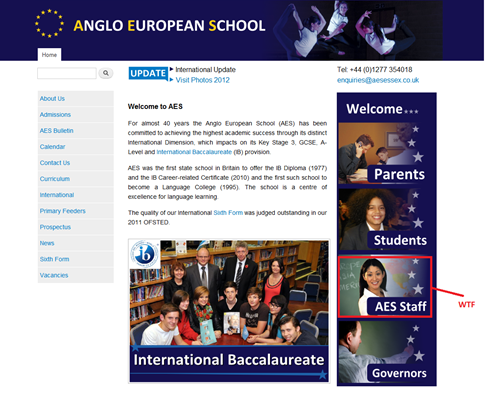500x395 pixels.
Task: Click the magnifier search button
Action: [106, 73]
